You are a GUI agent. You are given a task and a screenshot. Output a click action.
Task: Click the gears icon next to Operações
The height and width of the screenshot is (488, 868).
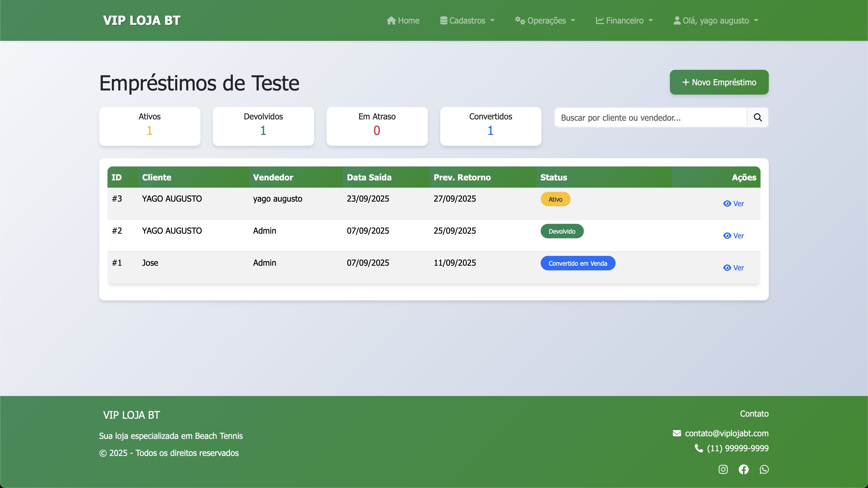520,20
